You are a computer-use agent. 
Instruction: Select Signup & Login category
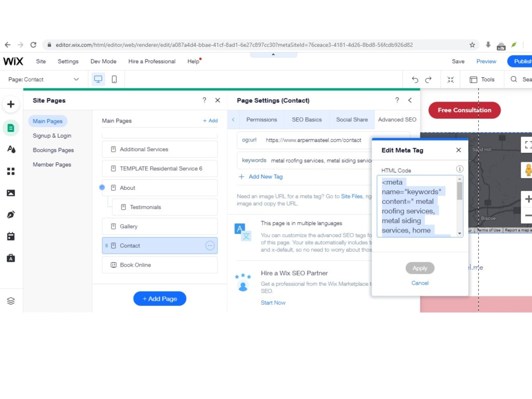pyautogui.click(x=52, y=136)
